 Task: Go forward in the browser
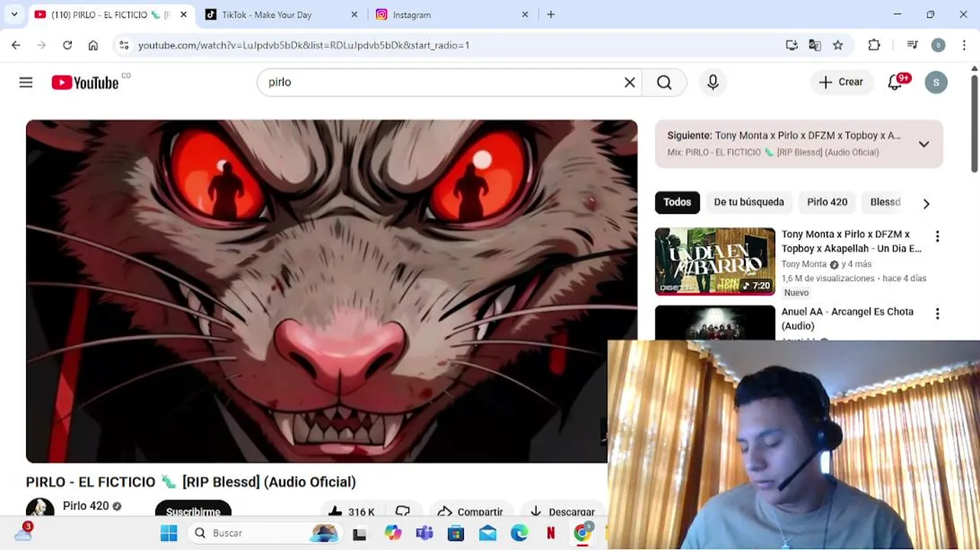[x=41, y=45]
